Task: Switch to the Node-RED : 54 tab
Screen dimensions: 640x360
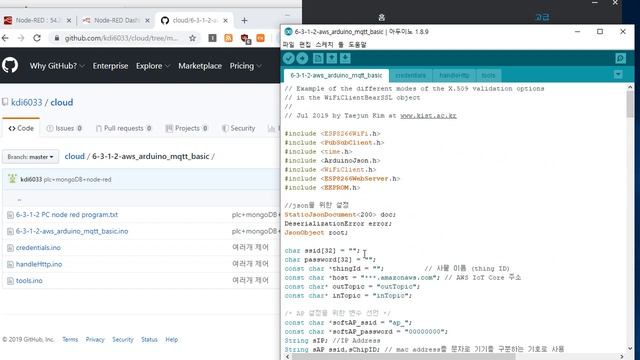Action: (37, 20)
